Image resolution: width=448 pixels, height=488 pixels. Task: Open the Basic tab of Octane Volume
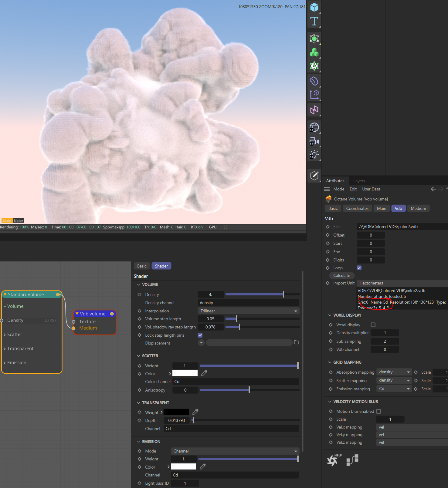(x=333, y=208)
